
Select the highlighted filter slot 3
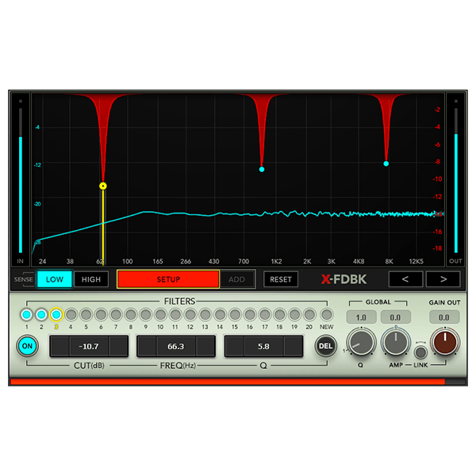point(56,315)
